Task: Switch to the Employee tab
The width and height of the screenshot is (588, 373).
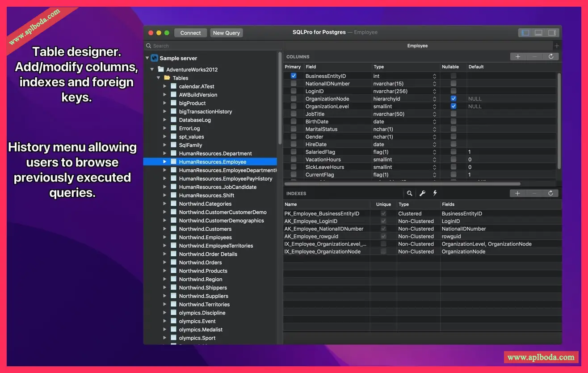Action: point(417,46)
